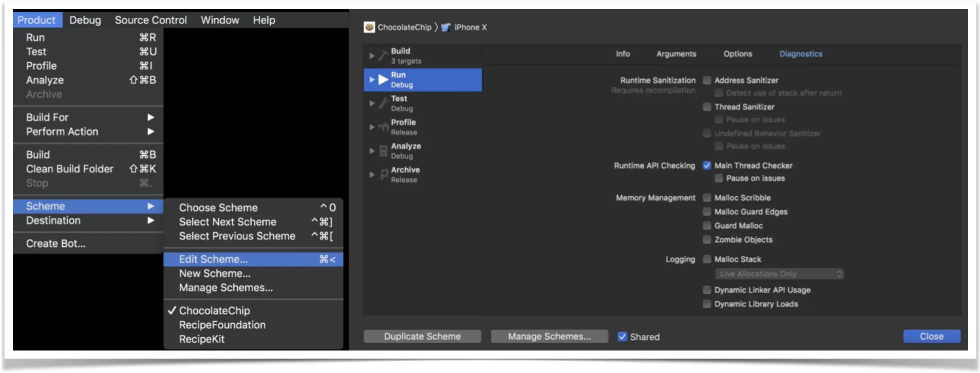Switch to the Options tab
980x373 pixels.
pos(737,54)
